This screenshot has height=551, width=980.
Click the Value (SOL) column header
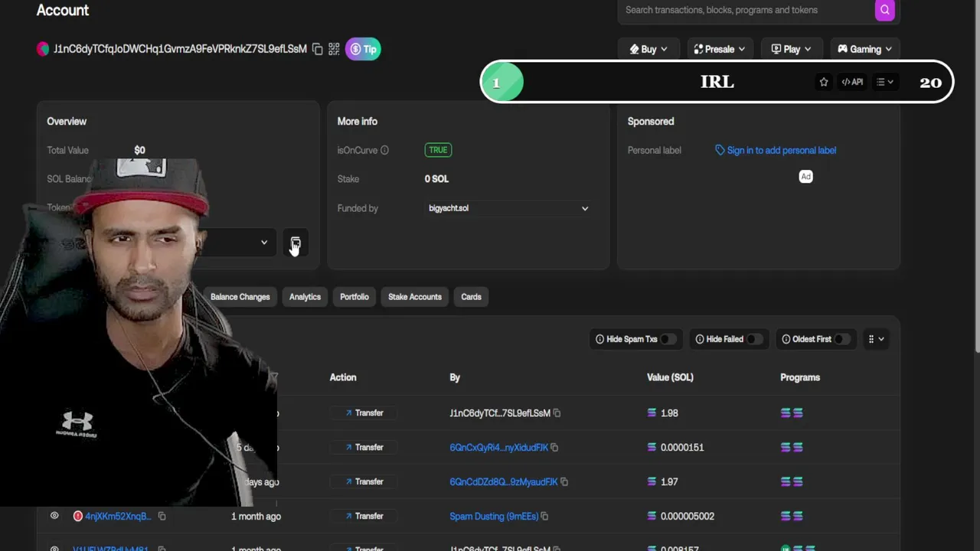tap(670, 377)
